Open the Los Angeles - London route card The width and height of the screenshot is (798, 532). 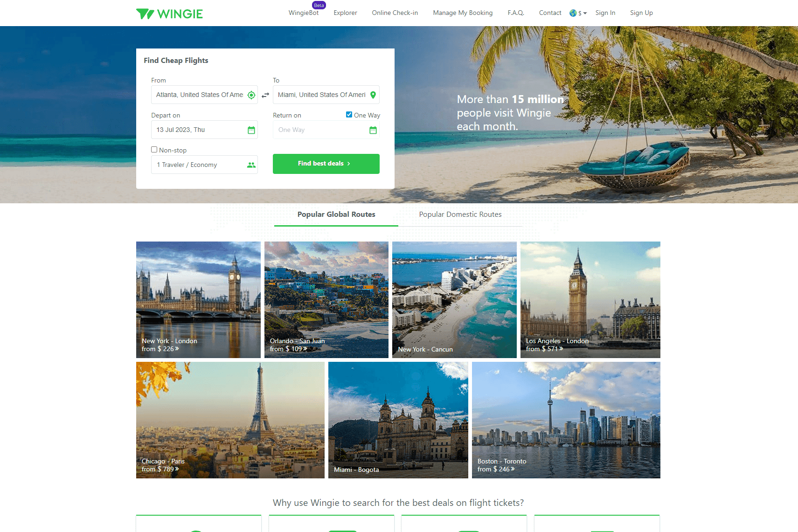(590, 300)
